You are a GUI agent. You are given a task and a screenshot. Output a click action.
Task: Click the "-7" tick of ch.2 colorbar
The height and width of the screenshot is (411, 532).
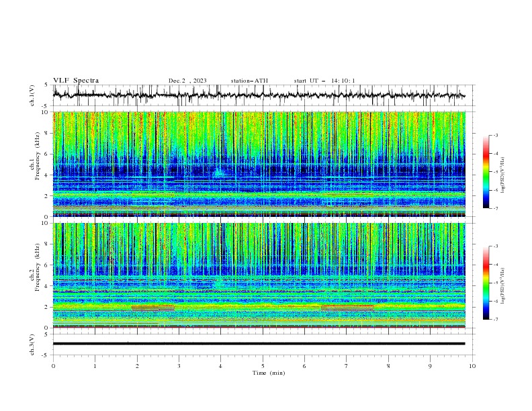[x=495, y=320]
